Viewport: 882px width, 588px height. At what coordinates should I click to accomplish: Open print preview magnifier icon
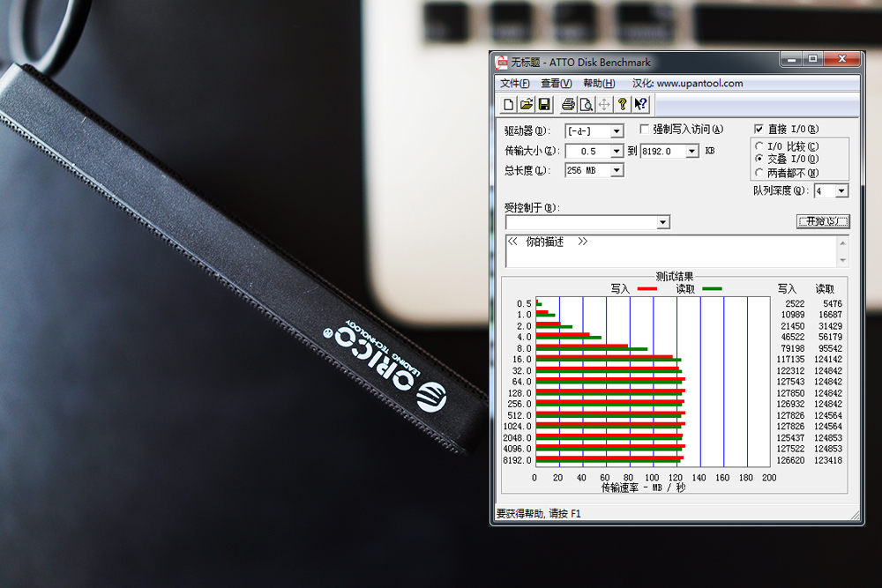587,105
